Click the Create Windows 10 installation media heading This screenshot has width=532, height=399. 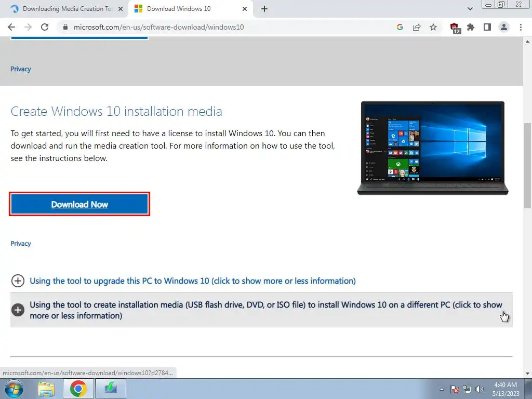116,111
